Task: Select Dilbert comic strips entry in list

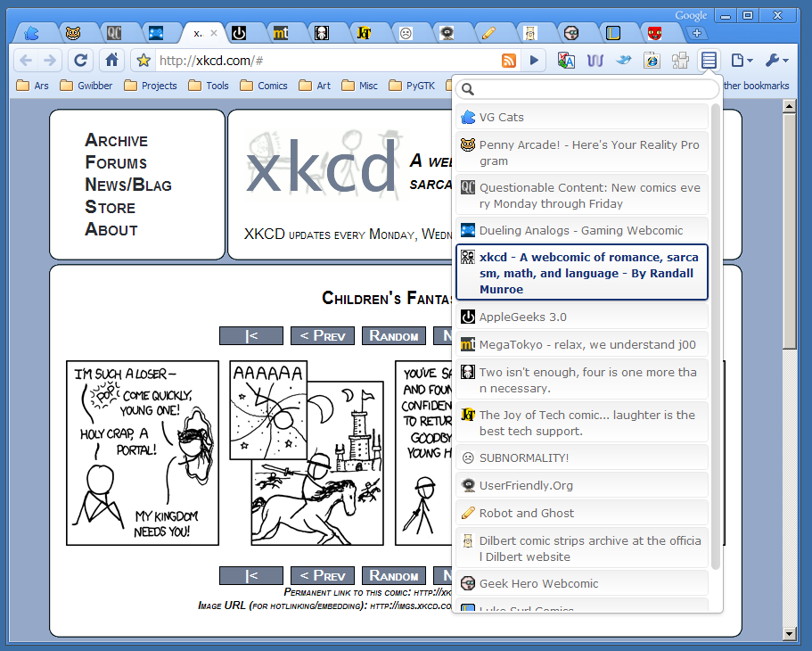Action: coord(582,548)
